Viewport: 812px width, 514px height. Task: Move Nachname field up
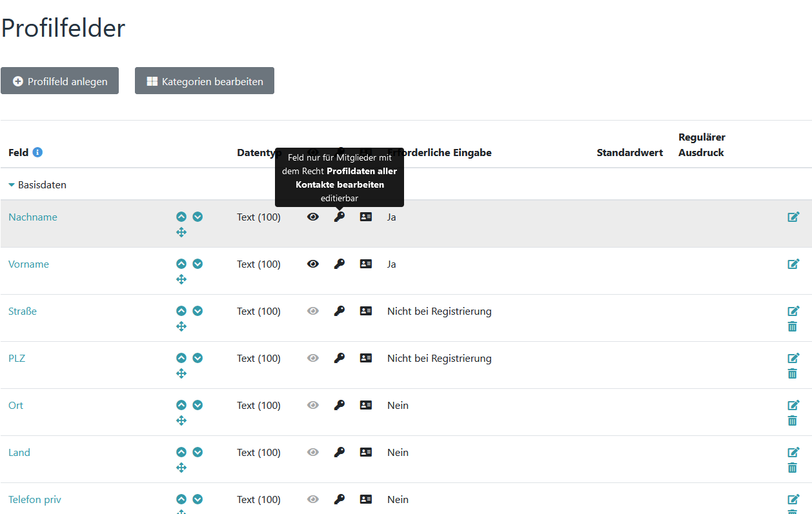click(181, 217)
